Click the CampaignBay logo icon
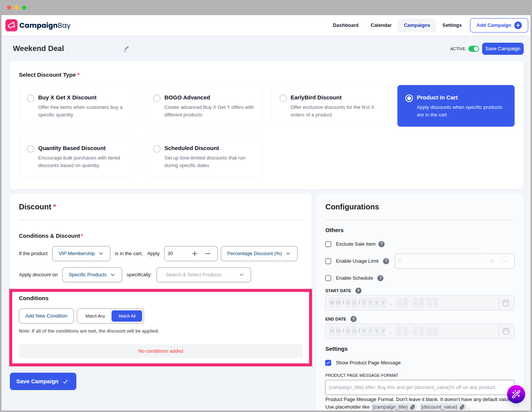Screen dimensions: 532x412 click(11, 25)
